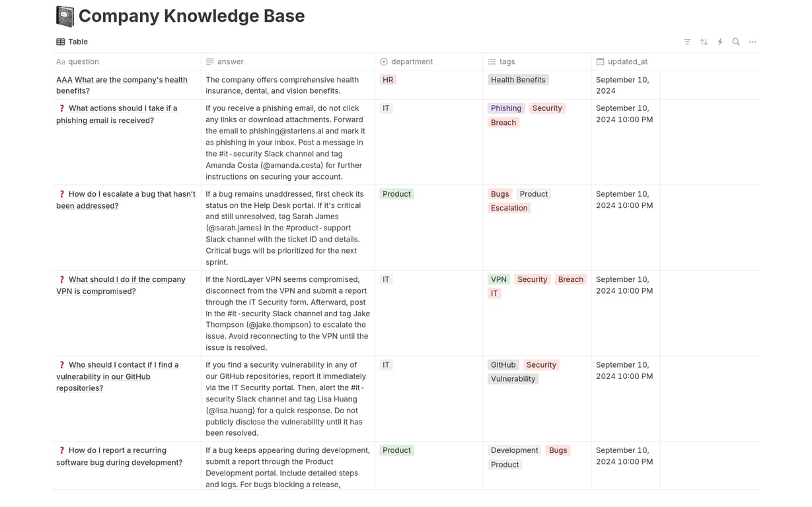Image resolution: width=812 pixels, height=507 pixels.
Task: Click the notebook page icon beside the title
Action: pyautogui.click(x=65, y=16)
